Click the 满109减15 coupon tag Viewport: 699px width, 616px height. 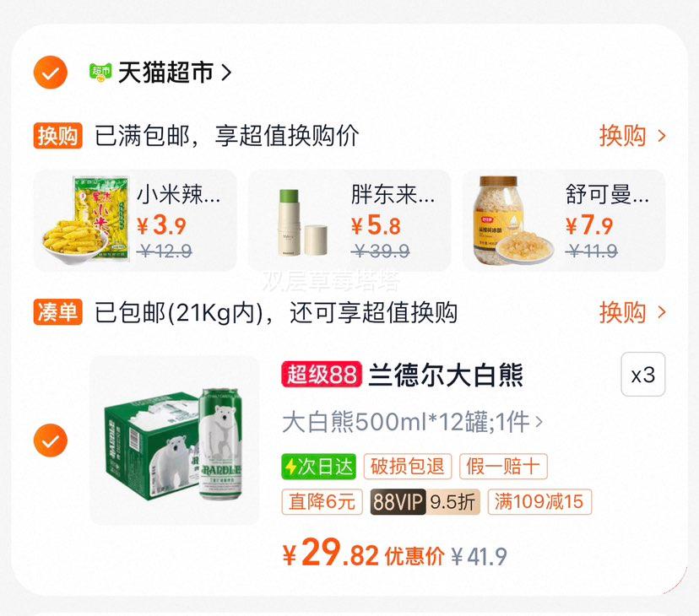point(539,502)
